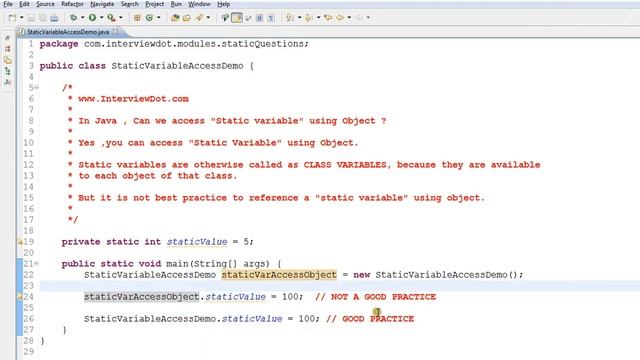
Task: Go to Last Edit Location icon
Action: (x=328, y=18)
